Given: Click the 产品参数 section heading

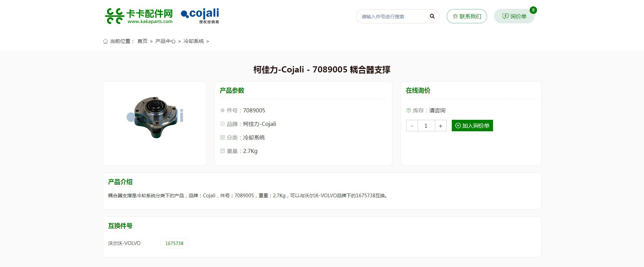Looking at the screenshot, I should click(232, 90).
